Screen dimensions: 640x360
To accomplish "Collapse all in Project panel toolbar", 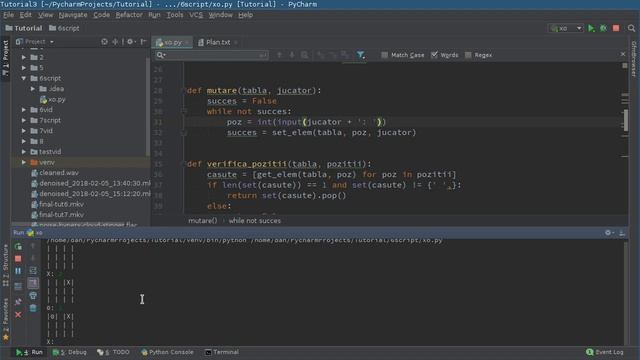I will point(116,42).
